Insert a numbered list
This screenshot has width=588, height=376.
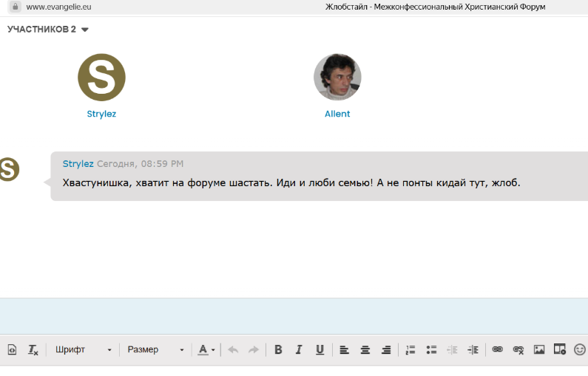410,349
